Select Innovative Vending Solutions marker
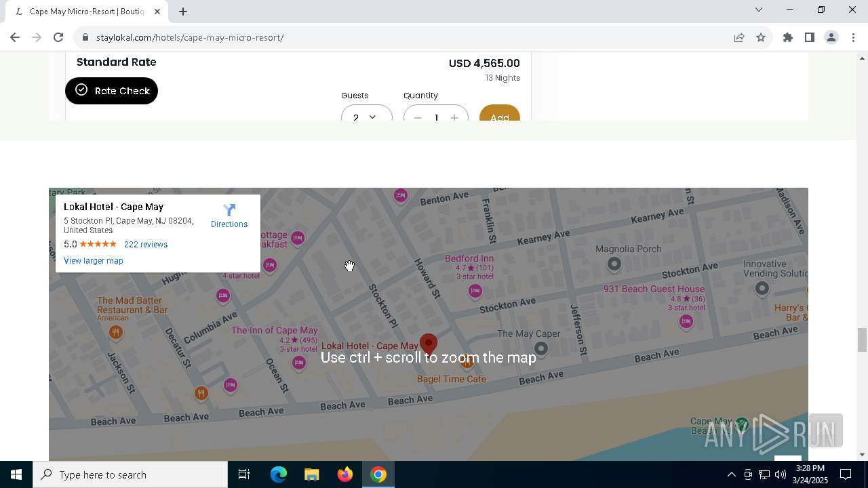This screenshot has width=868, height=488. [762, 289]
